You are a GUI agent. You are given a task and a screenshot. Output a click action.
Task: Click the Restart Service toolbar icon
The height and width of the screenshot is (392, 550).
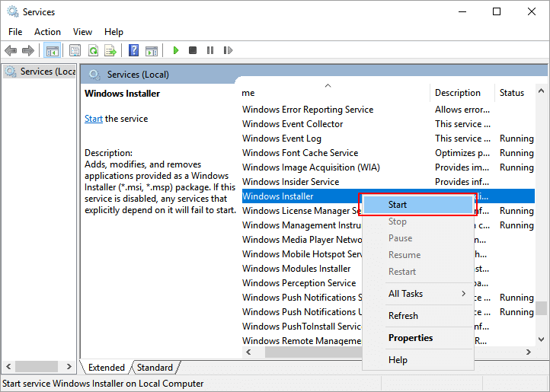pyautogui.click(x=227, y=50)
